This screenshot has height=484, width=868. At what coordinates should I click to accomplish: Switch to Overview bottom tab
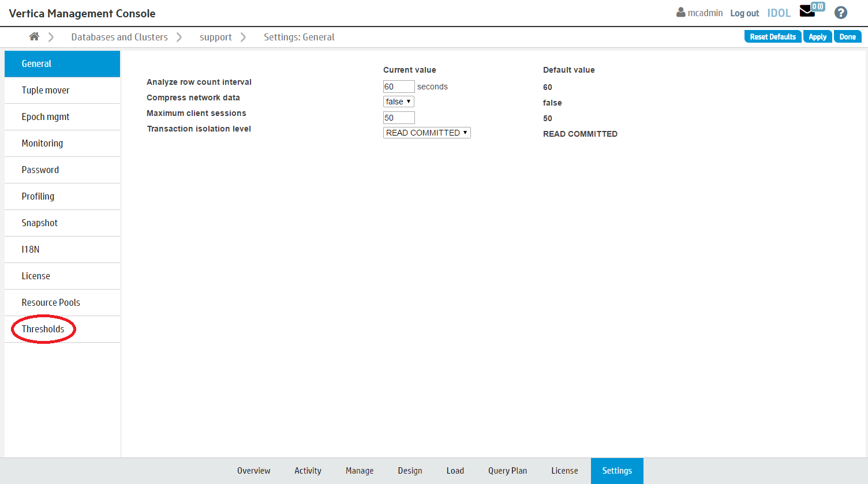coord(254,471)
